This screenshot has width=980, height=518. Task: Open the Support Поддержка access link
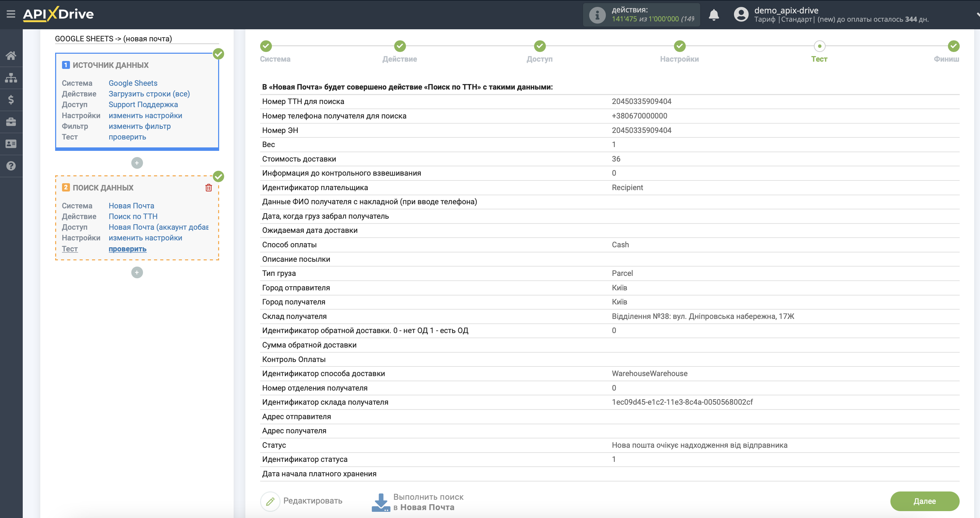143,104
